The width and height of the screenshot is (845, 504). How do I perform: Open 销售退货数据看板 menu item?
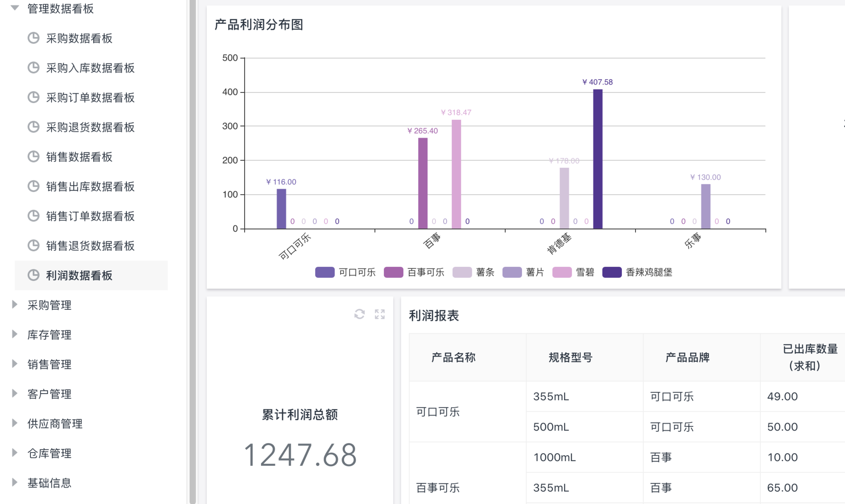pos(90,246)
